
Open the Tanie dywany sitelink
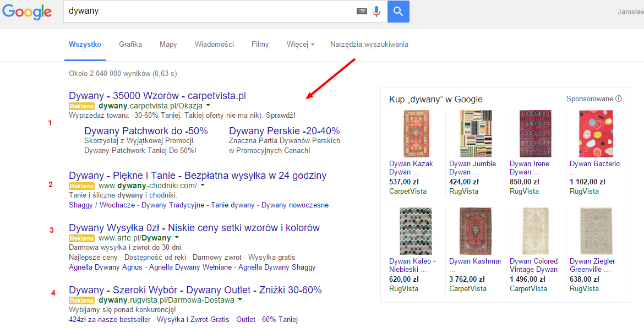(233, 205)
